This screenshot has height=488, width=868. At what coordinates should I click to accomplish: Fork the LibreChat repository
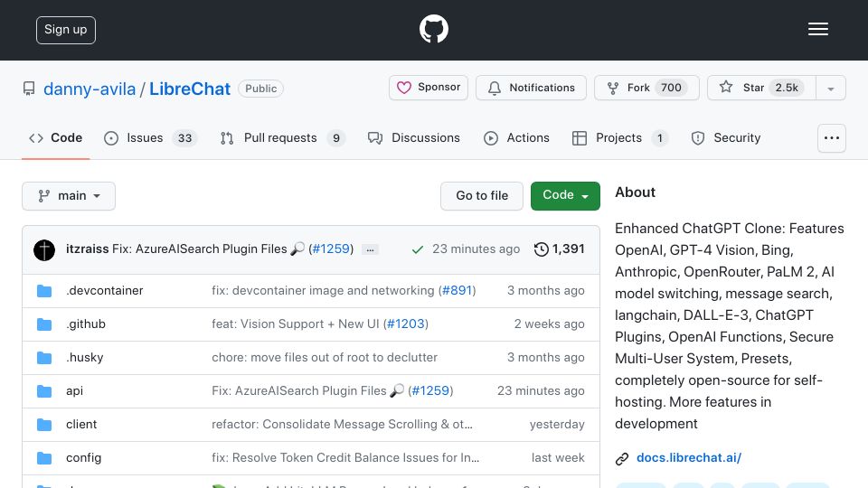[646, 88]
